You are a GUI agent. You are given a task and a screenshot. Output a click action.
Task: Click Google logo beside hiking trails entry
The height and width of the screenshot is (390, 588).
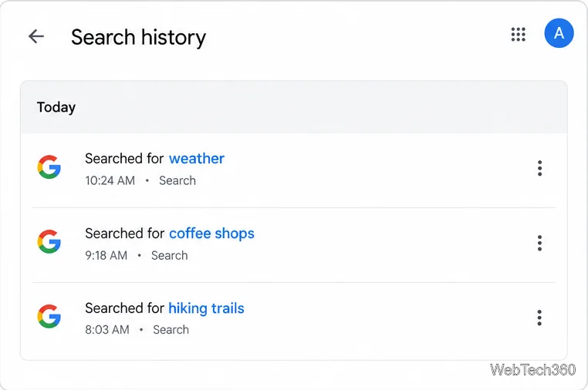(x=49, y=316)
